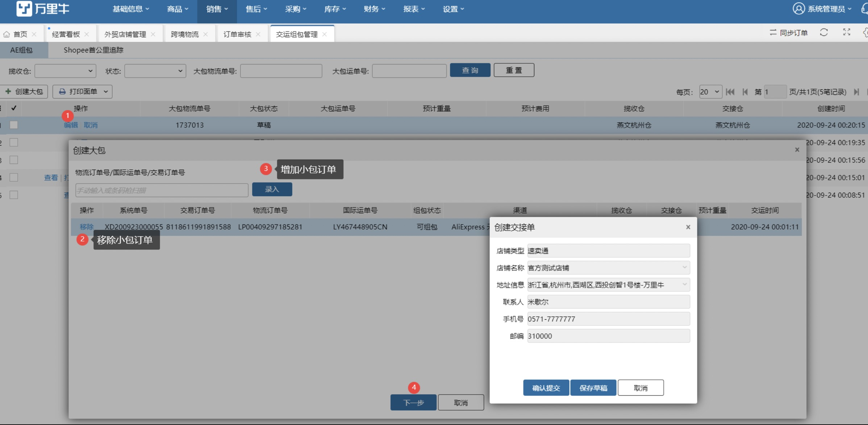Open the 财务 menu
868x425 pixels.
pos(375,9)
